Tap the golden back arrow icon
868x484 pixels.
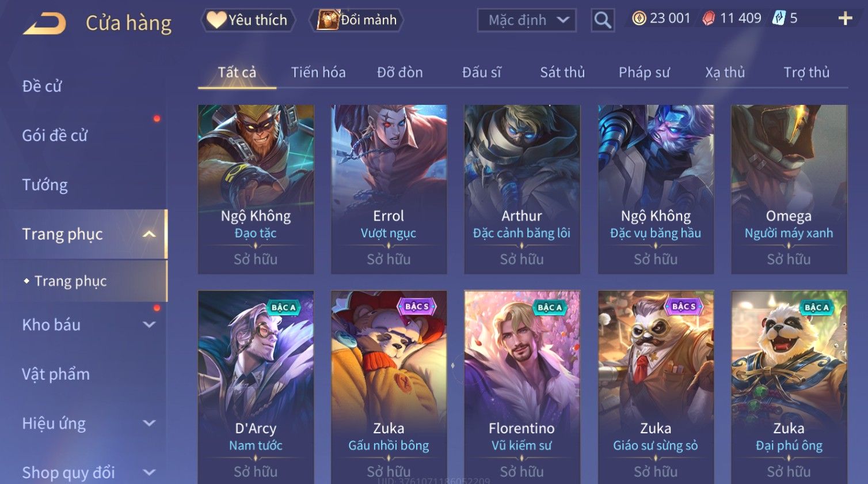tap(44, 24)
